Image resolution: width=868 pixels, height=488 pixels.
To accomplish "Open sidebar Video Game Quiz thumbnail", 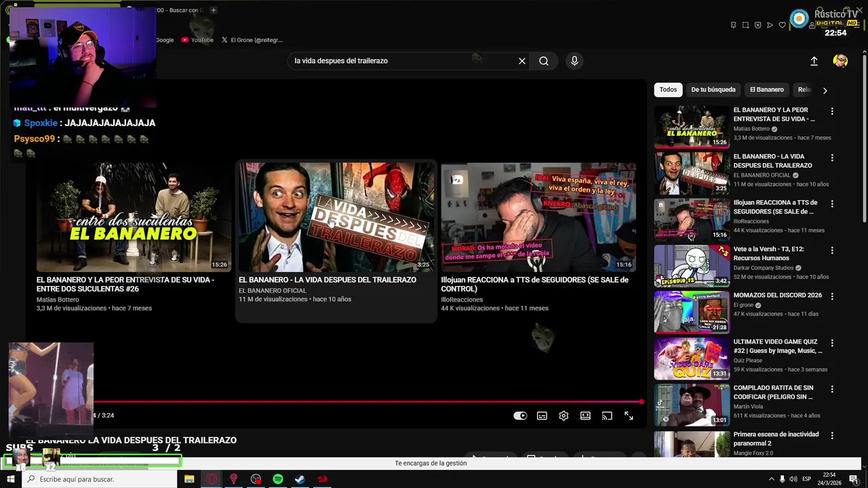I will [x=692, y=359].
